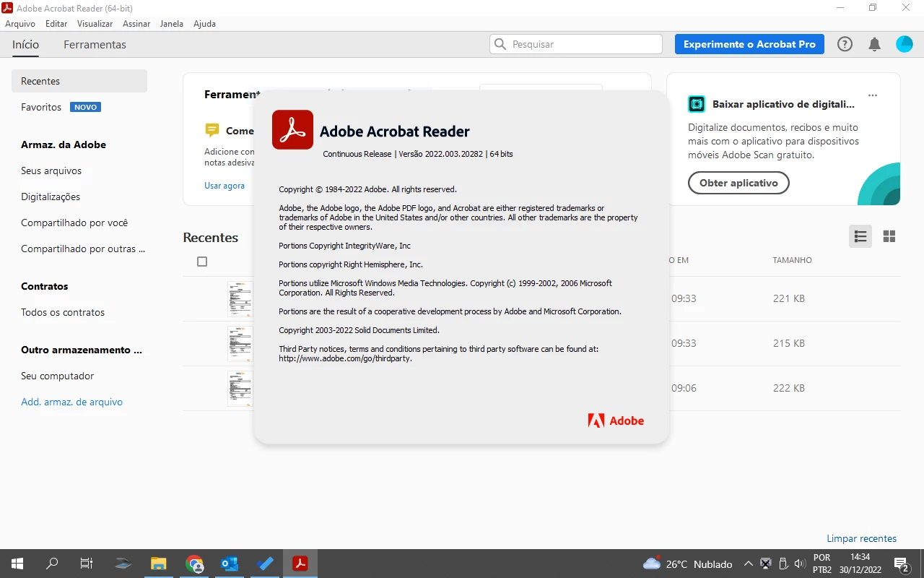
Task: Open the Windows Start menu
Action: 17,564
